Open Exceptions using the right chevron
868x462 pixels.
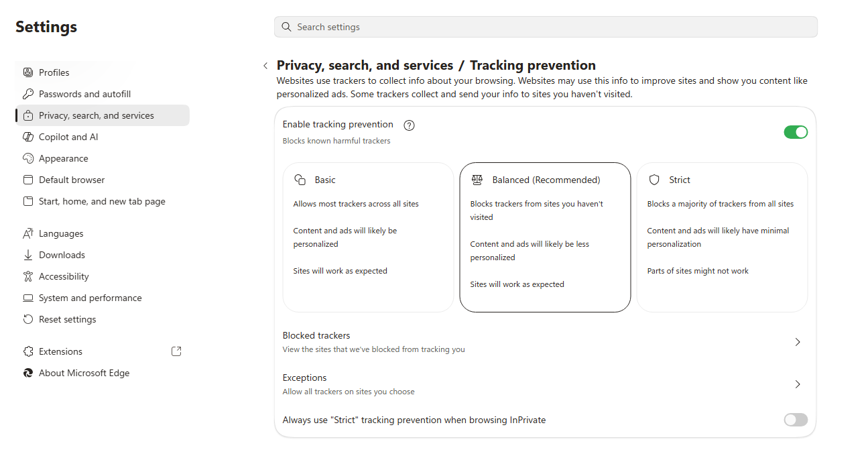(x=798, y=384)
